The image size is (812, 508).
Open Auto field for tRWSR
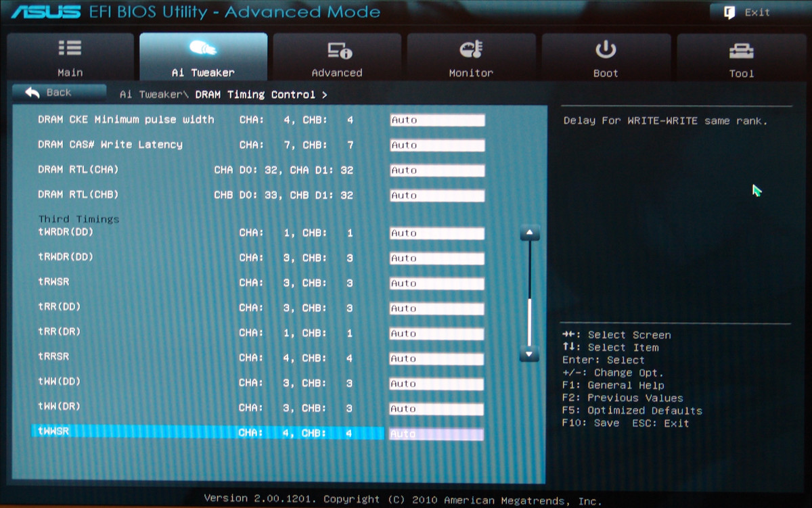point(437,283)
